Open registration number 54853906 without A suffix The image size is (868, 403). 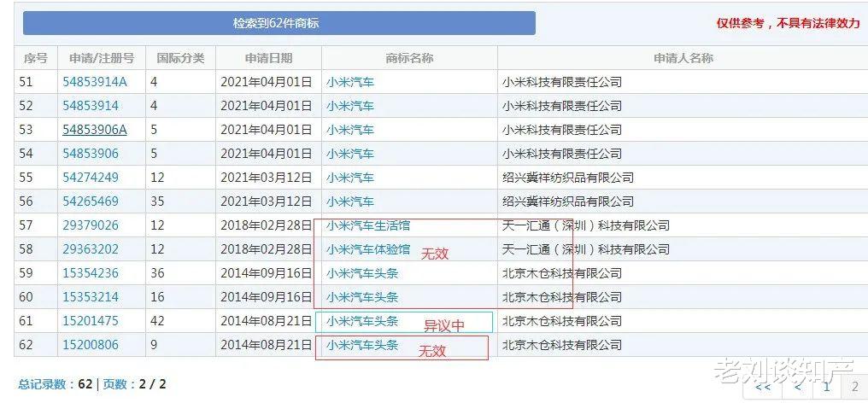click(91, 154)
